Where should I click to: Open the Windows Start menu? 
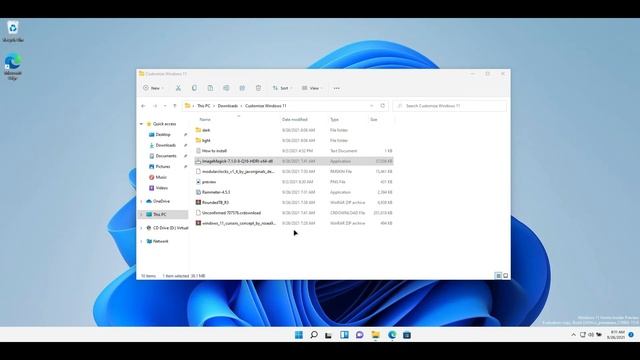[x=299, y=335]
